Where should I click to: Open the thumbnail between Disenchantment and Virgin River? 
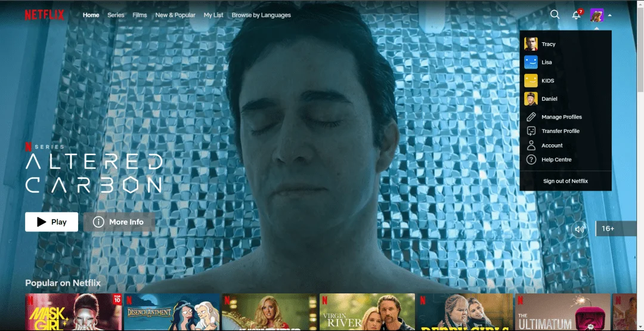tap(270, 312)
